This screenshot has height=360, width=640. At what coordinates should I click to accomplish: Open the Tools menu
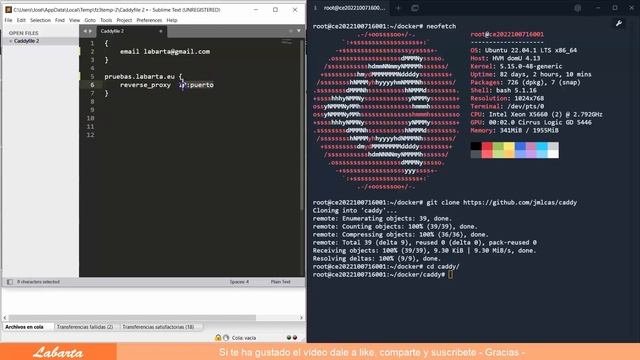point(106,20)
